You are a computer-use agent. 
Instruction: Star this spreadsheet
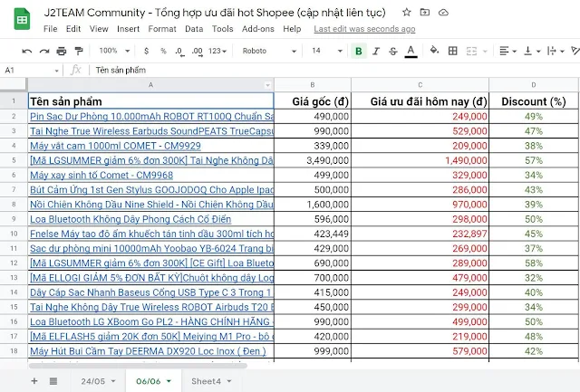[407, 12]
